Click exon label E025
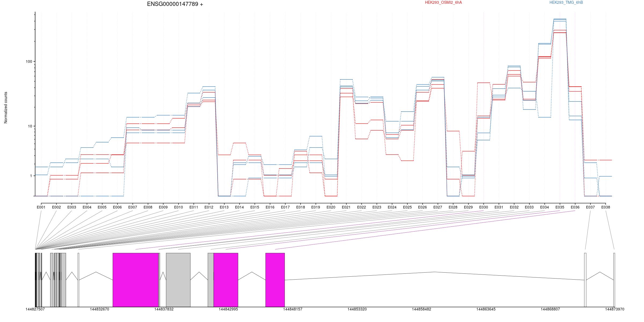 tap(407, 207)
